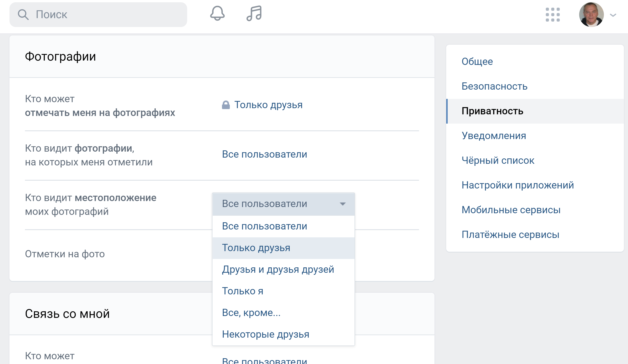Click the Отметки на фото label
Screen dimensions: 628x364
coord(65,254)
